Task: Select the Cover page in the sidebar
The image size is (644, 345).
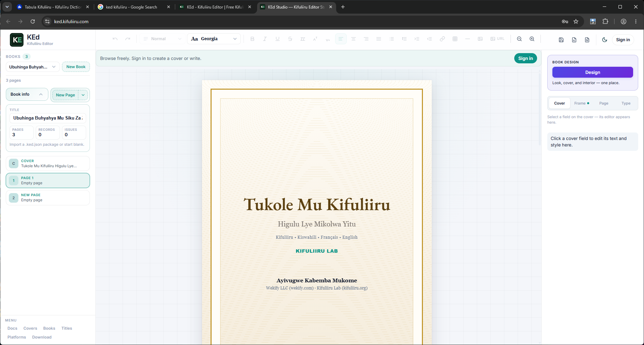Action: click(48, 163)
